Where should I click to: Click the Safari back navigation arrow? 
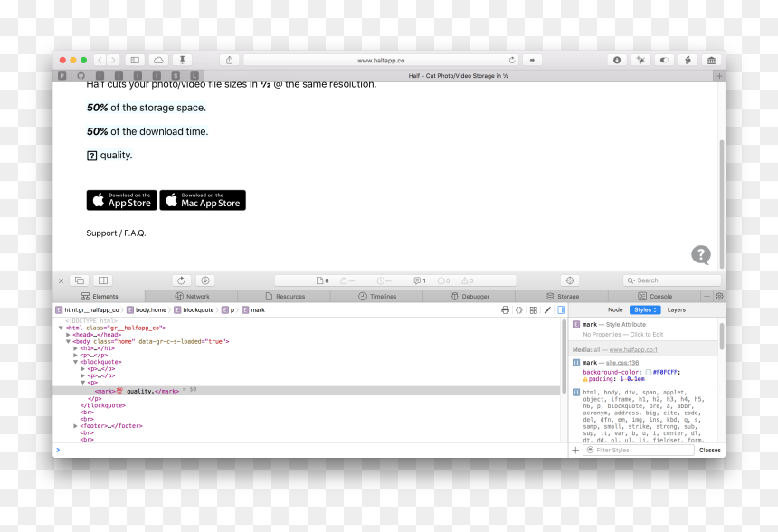pos(100,60)
